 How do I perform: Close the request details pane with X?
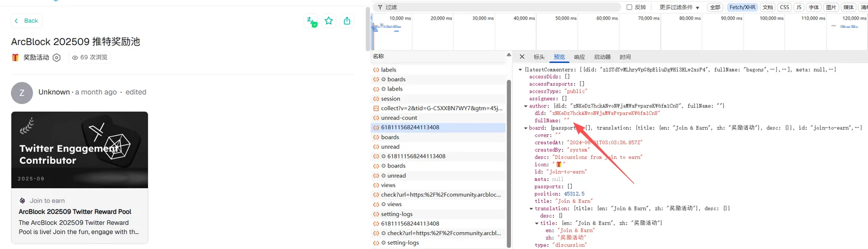coord(522,56)
